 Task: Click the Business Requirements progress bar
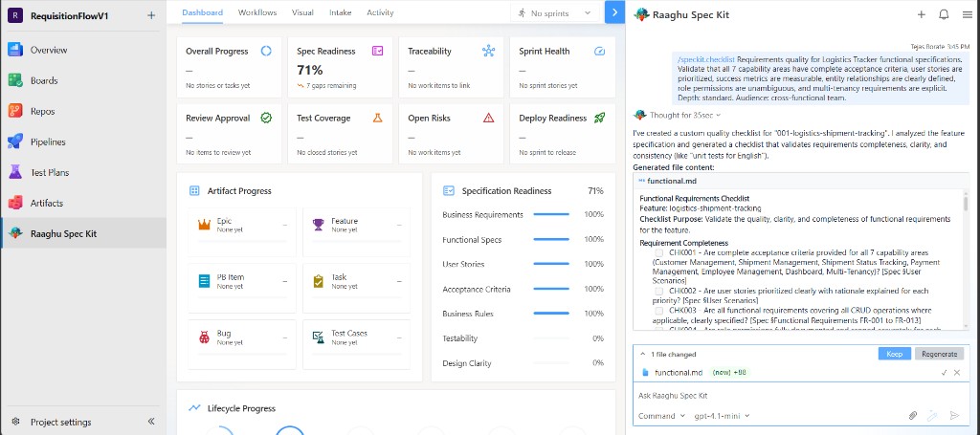[x=551, y=215]
